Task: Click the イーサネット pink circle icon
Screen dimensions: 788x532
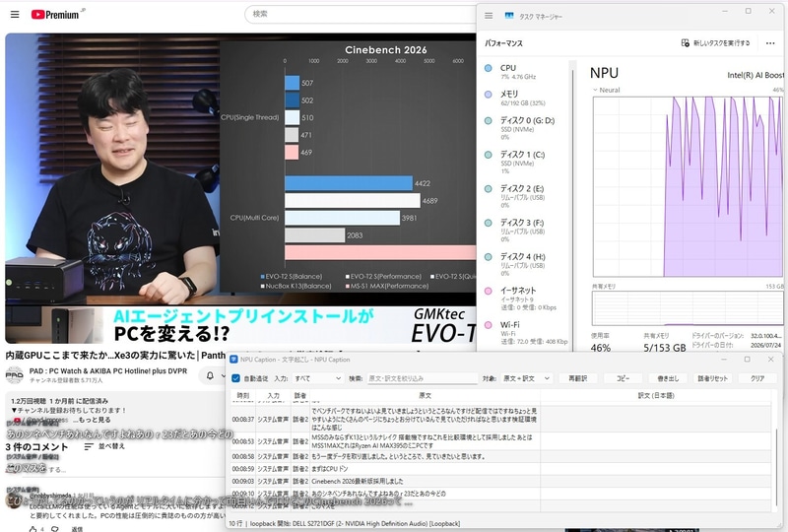Action: [x=488, y=291]
